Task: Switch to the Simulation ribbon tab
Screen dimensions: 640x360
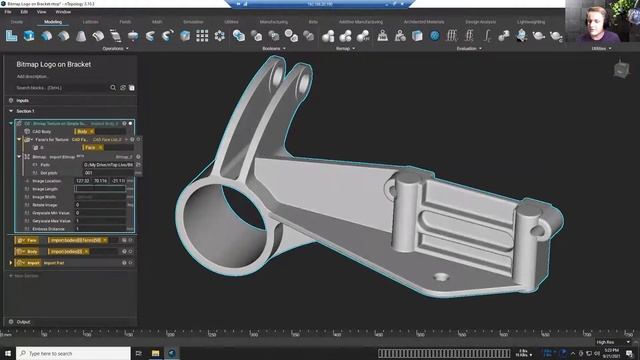Action: [x=193, y=22]
